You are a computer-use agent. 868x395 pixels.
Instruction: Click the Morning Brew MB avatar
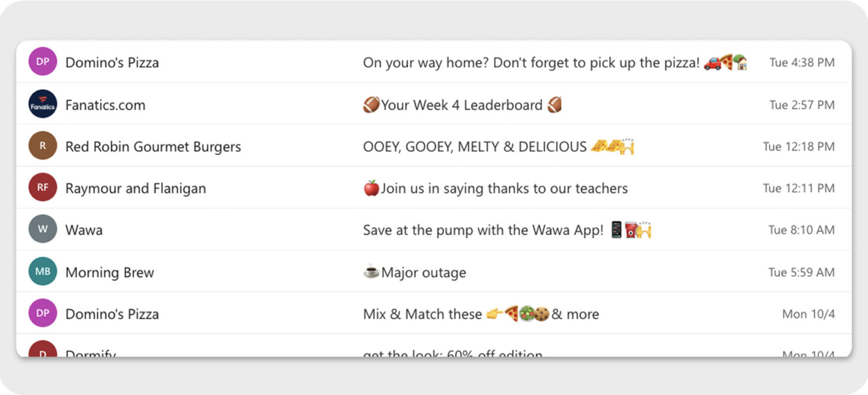pyautogui.click(x=42, y=271)
